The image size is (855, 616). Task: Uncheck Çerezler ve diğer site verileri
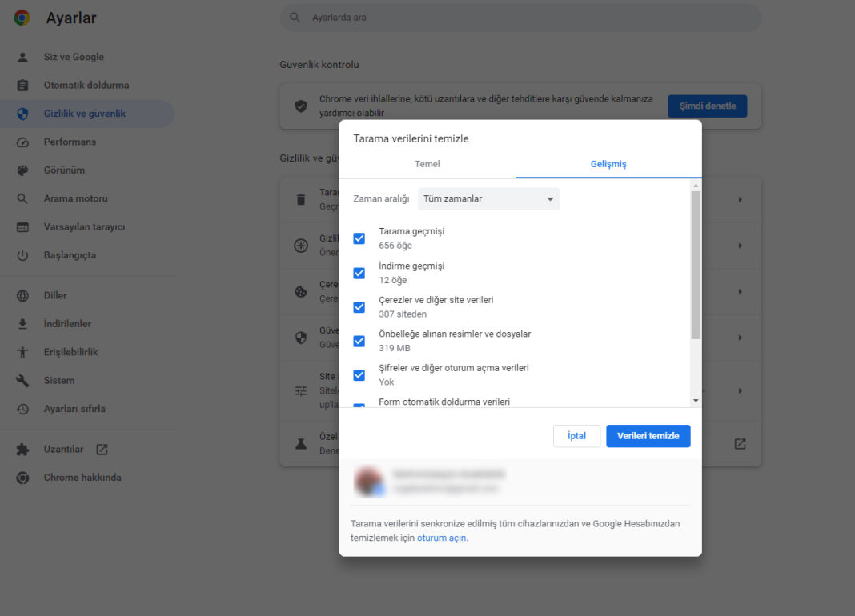tap(359, 307)
